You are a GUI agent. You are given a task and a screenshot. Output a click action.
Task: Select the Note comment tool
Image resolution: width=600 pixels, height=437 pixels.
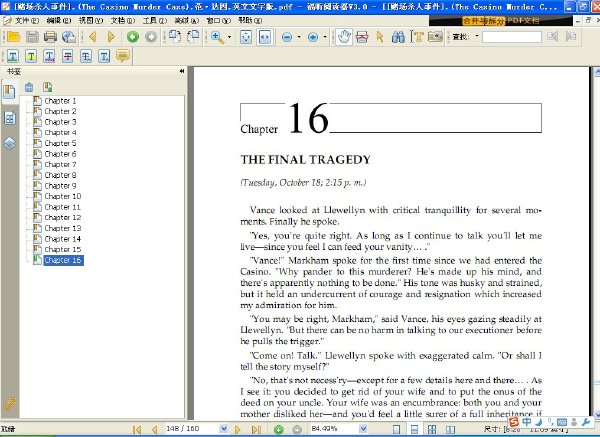[123, 57]
